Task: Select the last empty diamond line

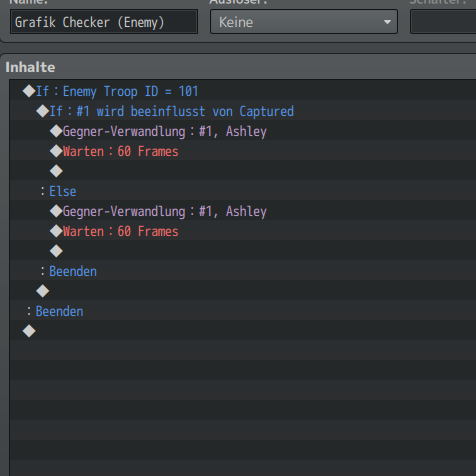Action: click(x=243, y=331)
